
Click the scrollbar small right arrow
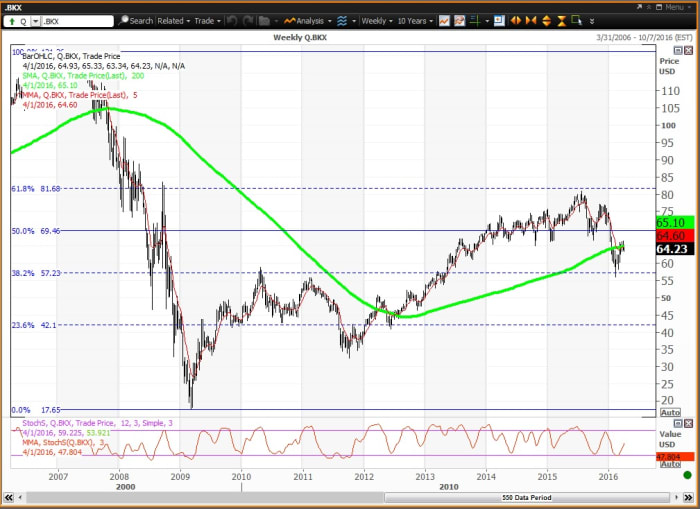677,497
